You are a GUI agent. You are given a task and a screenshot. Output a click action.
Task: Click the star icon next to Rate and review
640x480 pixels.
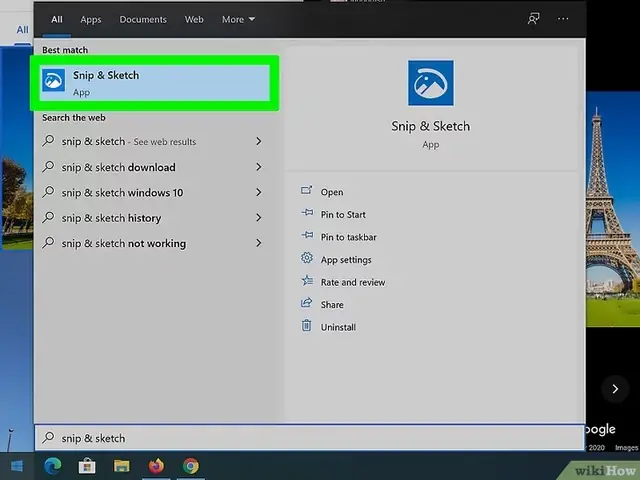click(x=307, y=280)
